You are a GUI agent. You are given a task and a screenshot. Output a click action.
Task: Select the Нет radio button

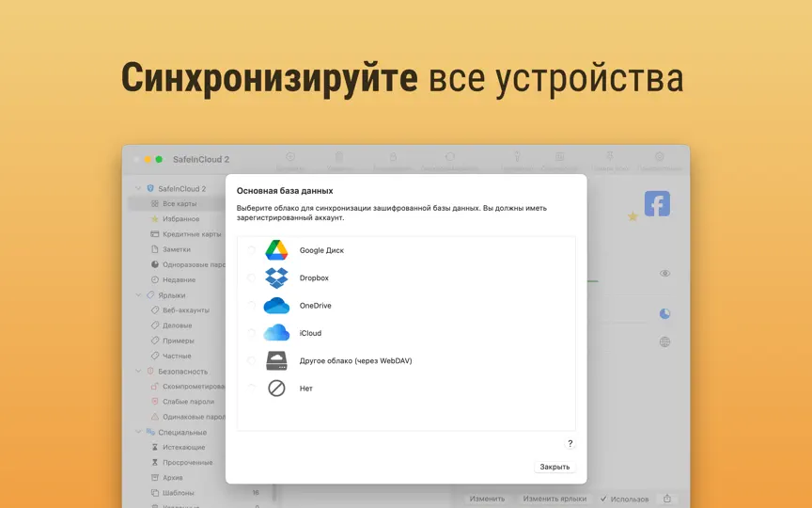(x=251, y=388)
